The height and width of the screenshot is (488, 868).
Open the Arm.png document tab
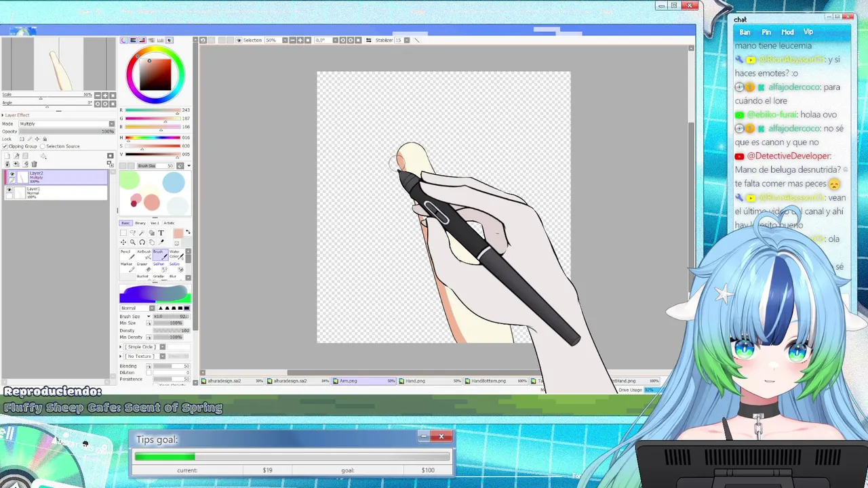point(364,381)
